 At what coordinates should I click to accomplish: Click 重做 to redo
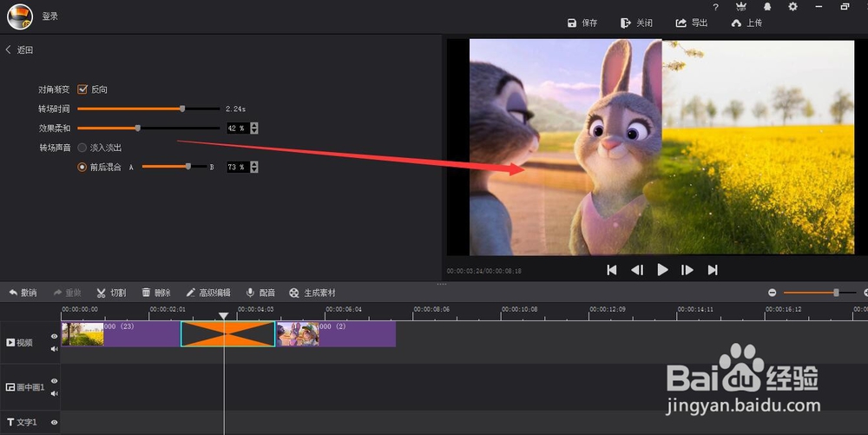[68, 293]
